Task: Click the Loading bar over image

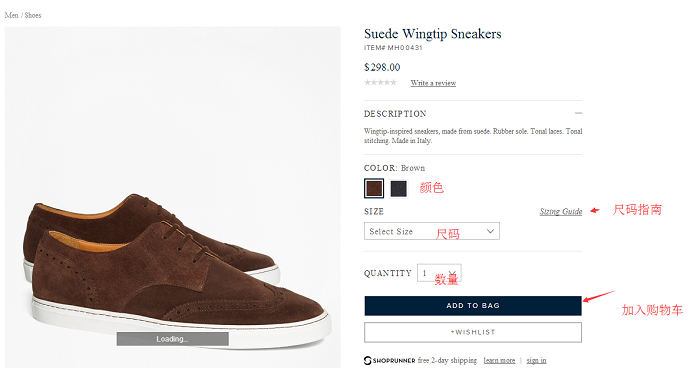Action: [173, 339]
